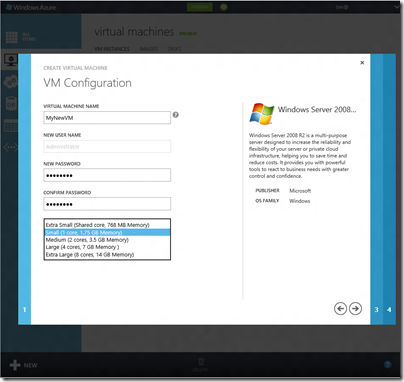
Task: Go forward with the right arrow button
Action: [355, 309]
